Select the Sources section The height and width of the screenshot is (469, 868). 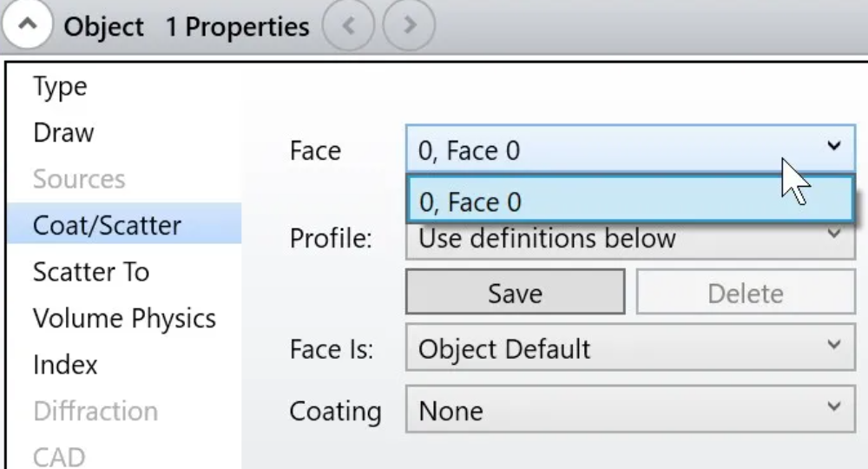(79, 179)
